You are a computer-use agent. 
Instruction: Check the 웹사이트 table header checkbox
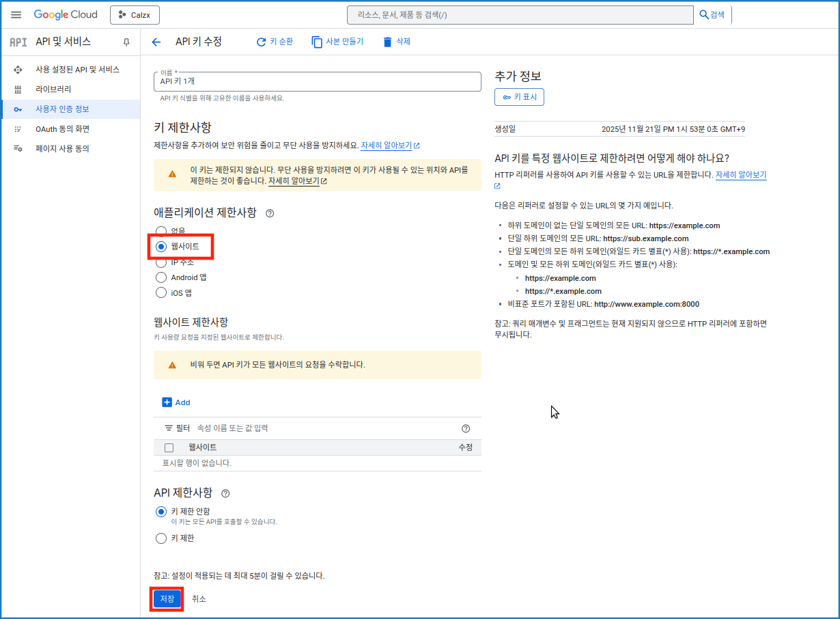(169, 448)
